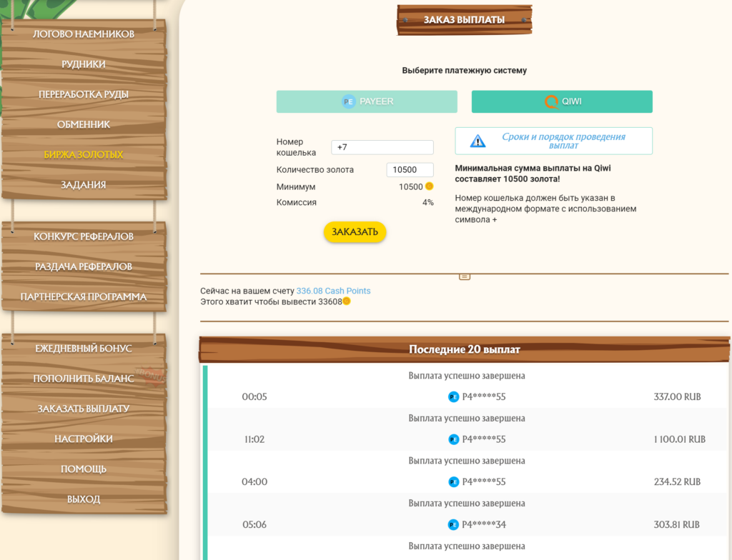Click payout time 05:06

tap(254, 524)
